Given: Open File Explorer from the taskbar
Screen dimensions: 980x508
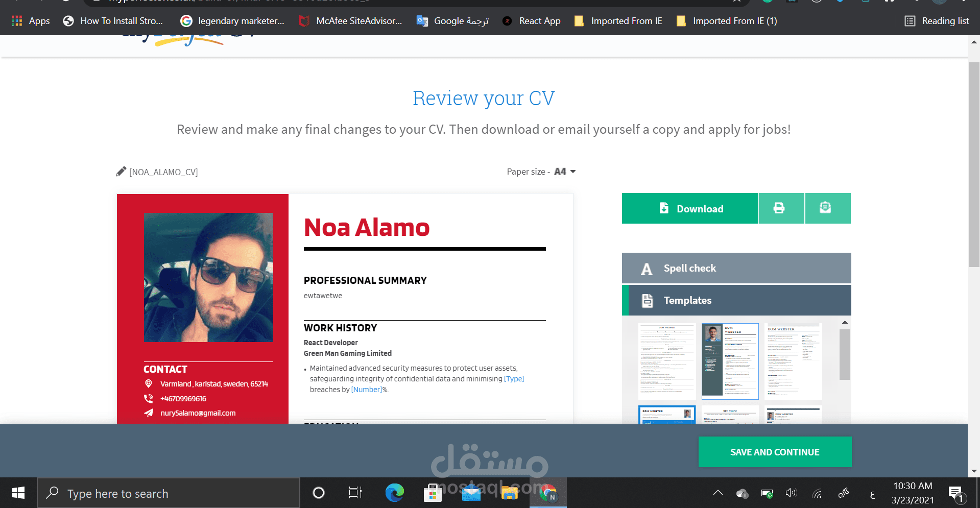Looking at the screenshot, I should coord(509,493).
